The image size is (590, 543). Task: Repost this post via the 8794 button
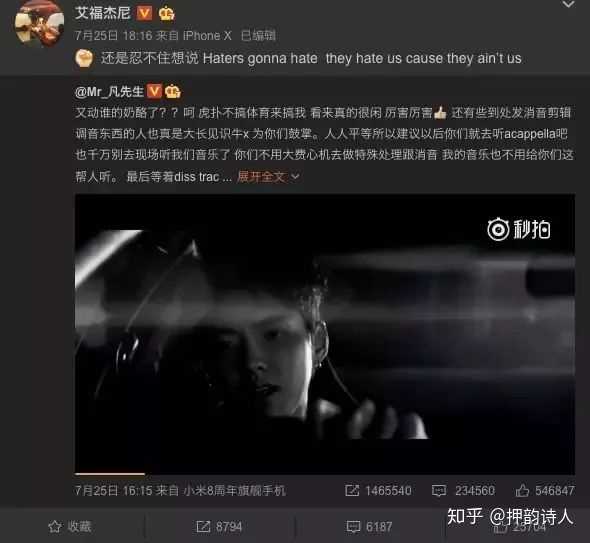coord(219,526)
